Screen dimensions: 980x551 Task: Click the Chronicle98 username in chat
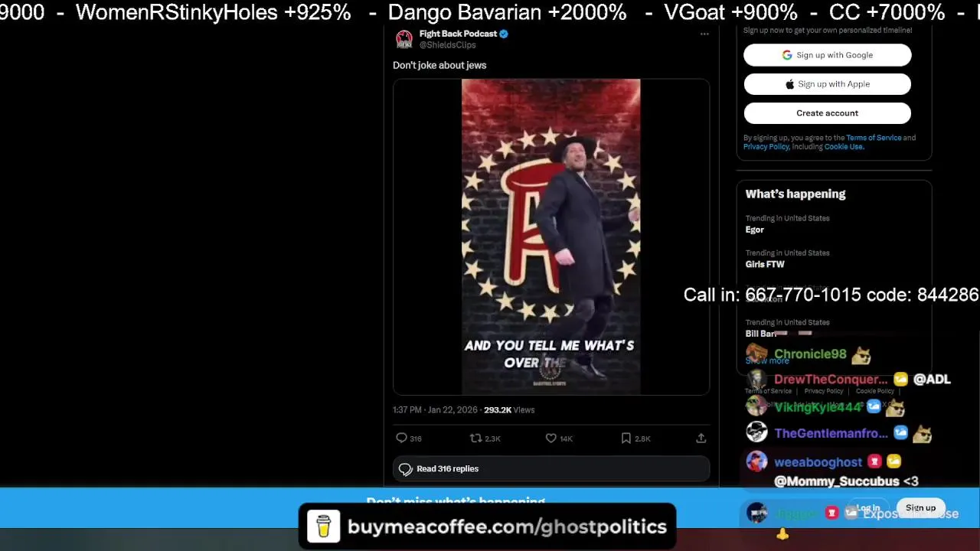[x=810, y=354]
